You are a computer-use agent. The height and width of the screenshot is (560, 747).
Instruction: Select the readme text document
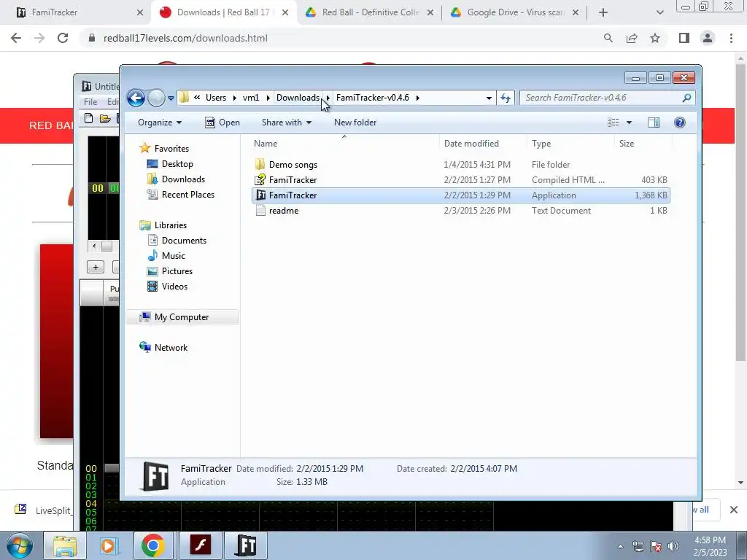[460, 211]
